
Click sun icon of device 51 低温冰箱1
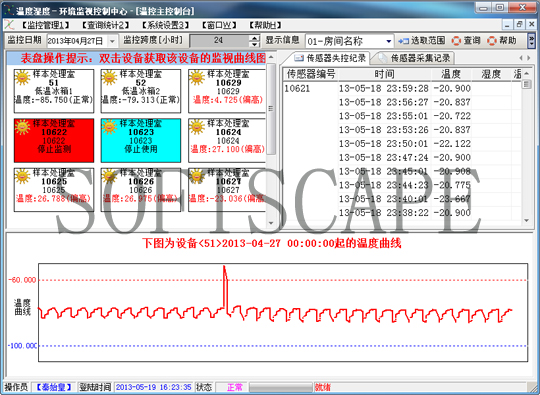22,77
